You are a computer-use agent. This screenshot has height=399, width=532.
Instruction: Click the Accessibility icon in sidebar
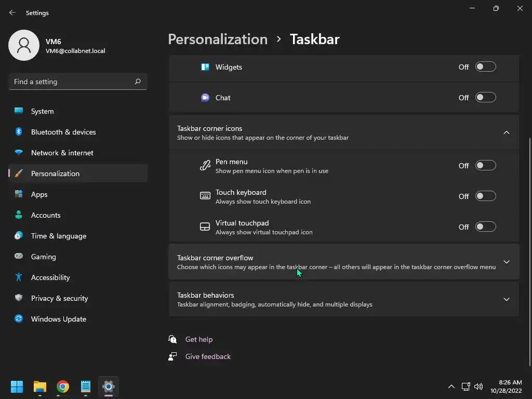coord(19,277)
